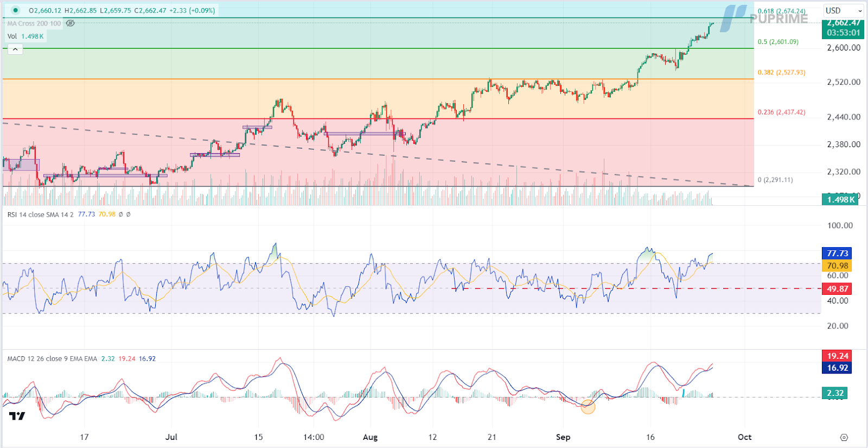Open the USD currency dropdown
This screenshot has height=448, width=868.
(x=844, y=10)
